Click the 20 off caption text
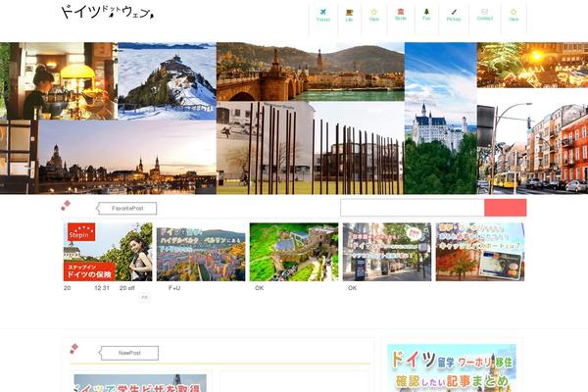588x392 pixels. (127, 288)
